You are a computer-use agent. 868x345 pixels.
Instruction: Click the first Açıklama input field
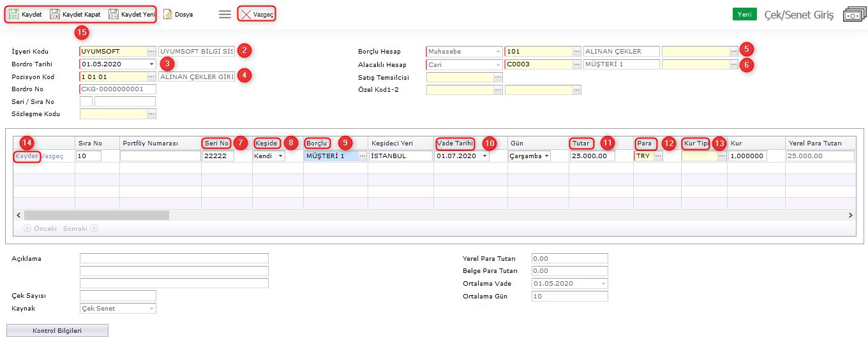[x=174, y=258]
